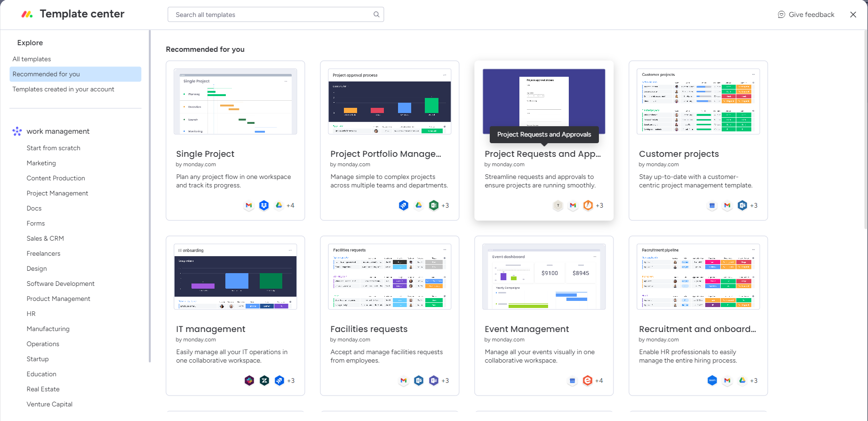The height and width of the screenshot is (421, 868).
Task: Open IT onboarding preview thumbnail
Action: 235,276
